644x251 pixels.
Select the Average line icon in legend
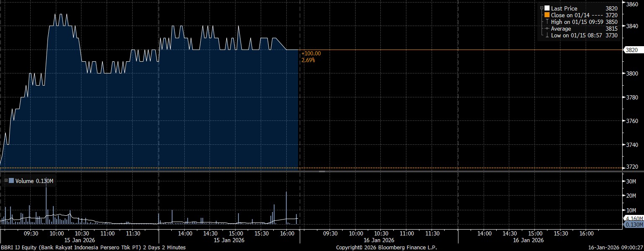[547, 29]
